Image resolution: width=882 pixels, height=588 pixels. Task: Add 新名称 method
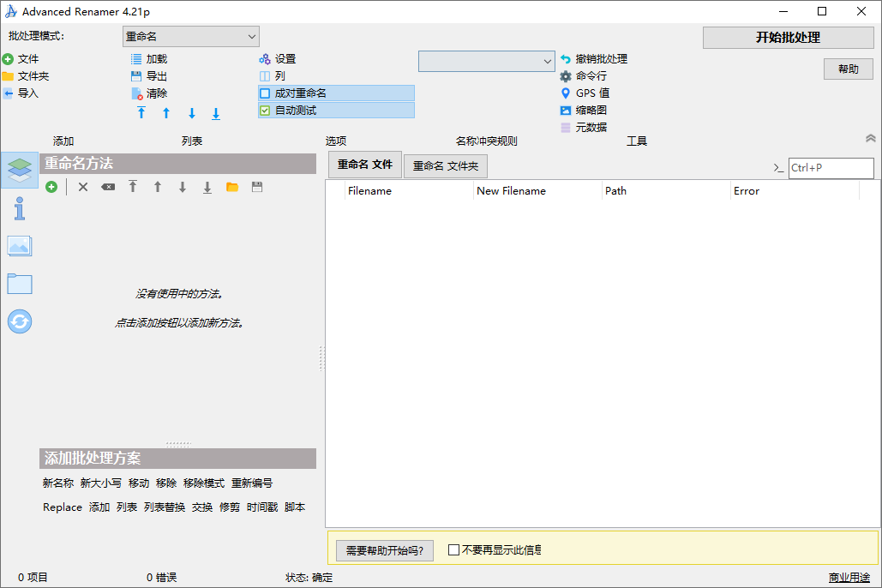(x=58, y=483)
